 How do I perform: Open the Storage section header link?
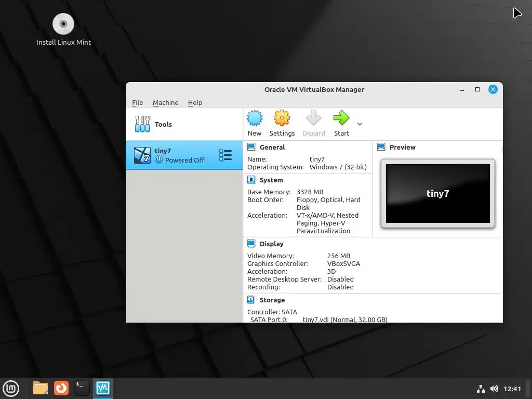coord(272,300)
